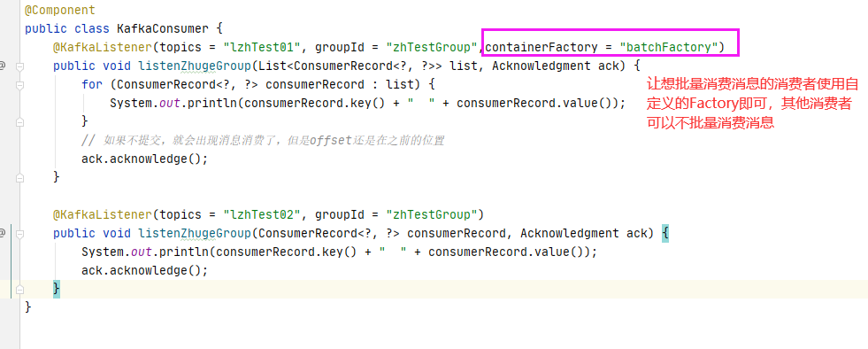Click fold end marker closing the first method
The height and width of the screenshot is (349, 868).
pos(20,178)
